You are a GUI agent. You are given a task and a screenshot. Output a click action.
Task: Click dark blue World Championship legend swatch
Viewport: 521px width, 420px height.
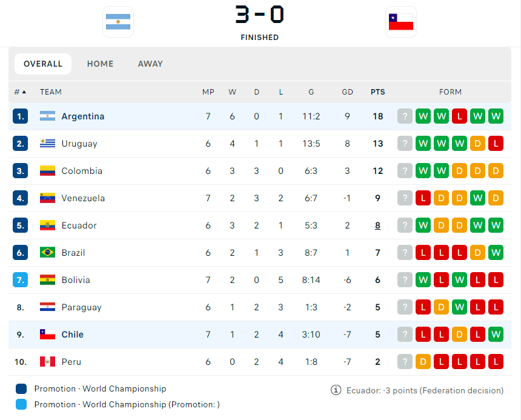coord(22,389)
